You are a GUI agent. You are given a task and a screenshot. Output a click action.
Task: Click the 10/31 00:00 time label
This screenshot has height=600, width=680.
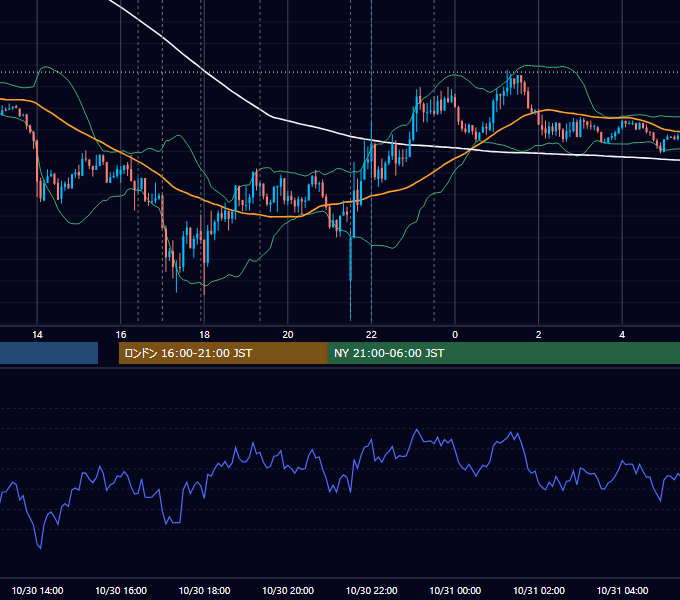pos(455,590)
